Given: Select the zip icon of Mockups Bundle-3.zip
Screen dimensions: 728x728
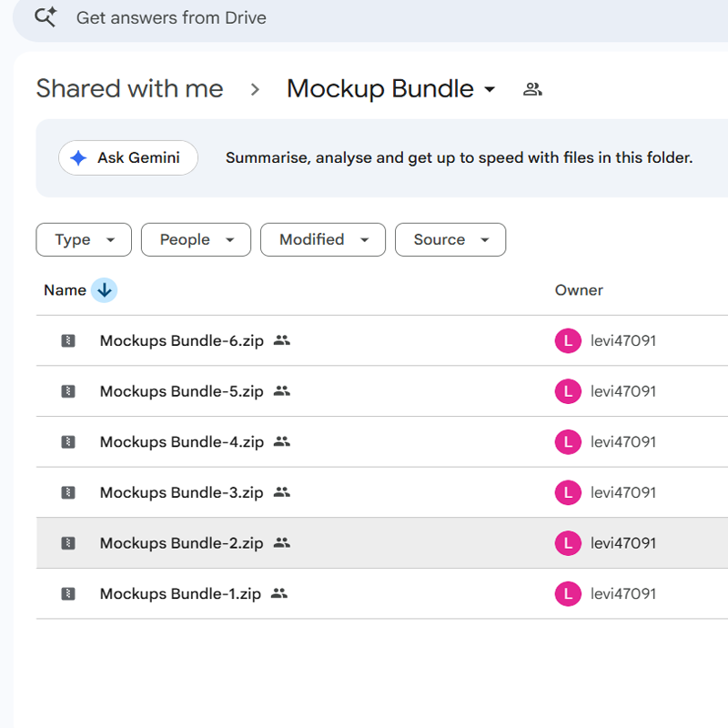Looking at the screenshot, I should (68, 492).
